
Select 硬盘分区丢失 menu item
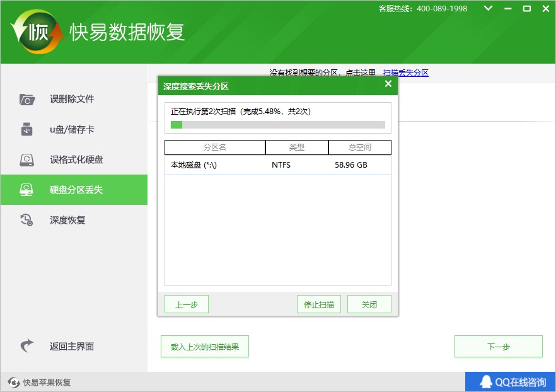tap(74, 190)
